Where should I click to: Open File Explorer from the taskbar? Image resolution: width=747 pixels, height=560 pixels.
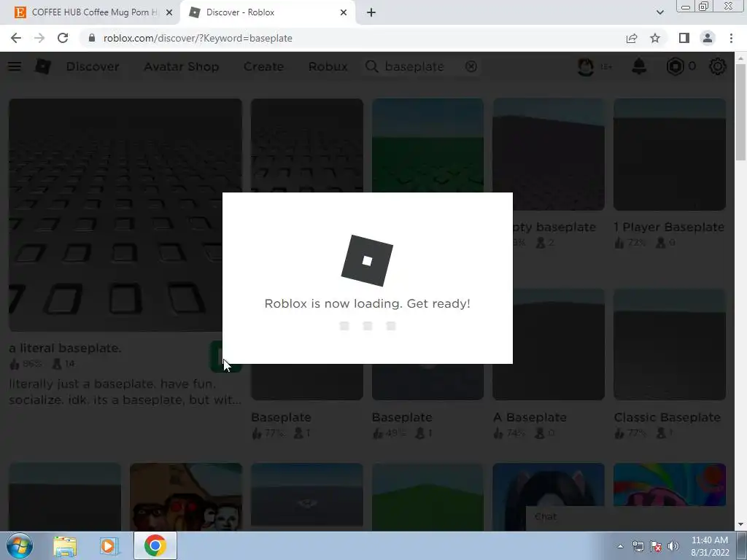point(65,545)
